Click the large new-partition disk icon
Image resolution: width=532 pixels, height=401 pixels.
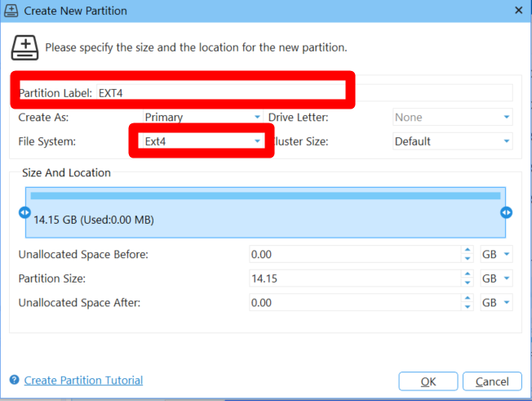coord(24,47)
